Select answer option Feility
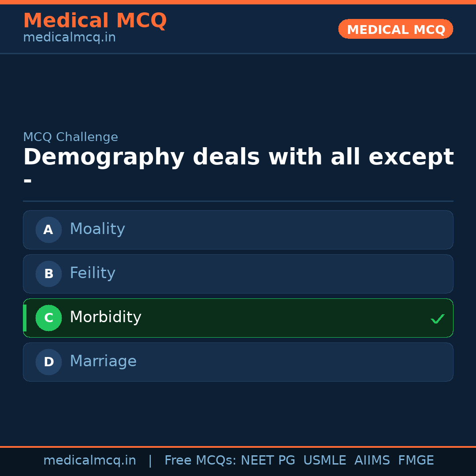 (238, 274)
